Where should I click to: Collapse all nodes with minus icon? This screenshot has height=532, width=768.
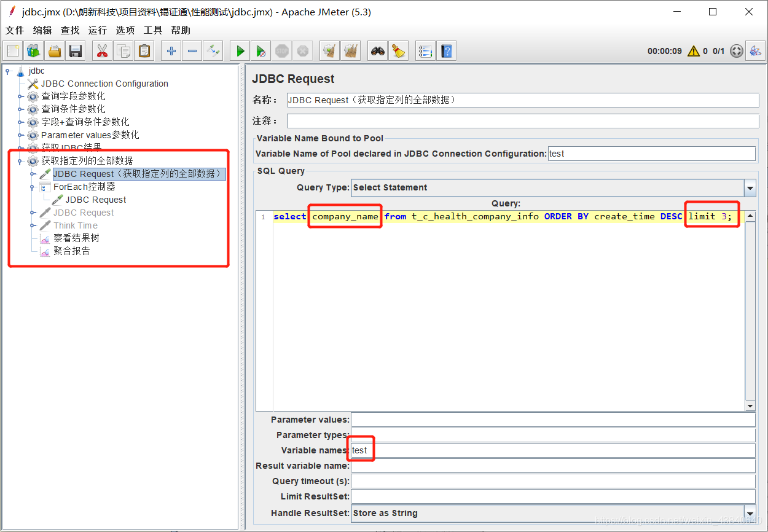coord(192,51)
